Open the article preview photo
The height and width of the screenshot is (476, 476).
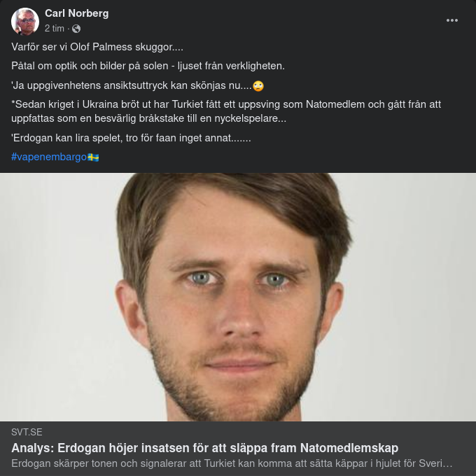click(238, 297)
